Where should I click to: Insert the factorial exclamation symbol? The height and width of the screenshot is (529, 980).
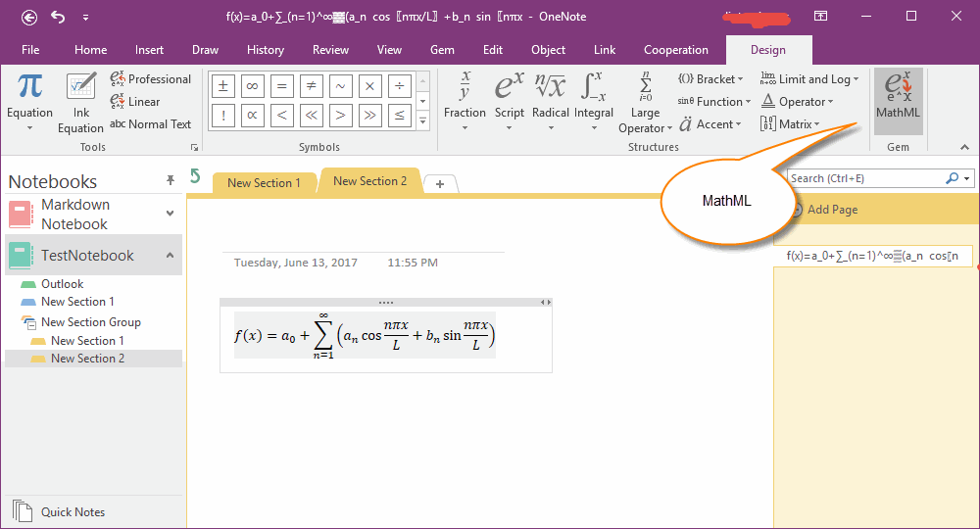(223, 116)
